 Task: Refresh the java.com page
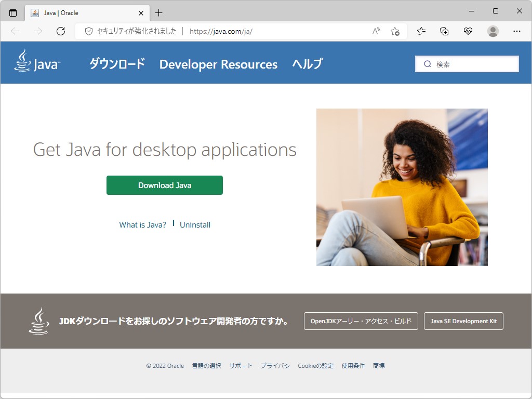coord(61,31)
